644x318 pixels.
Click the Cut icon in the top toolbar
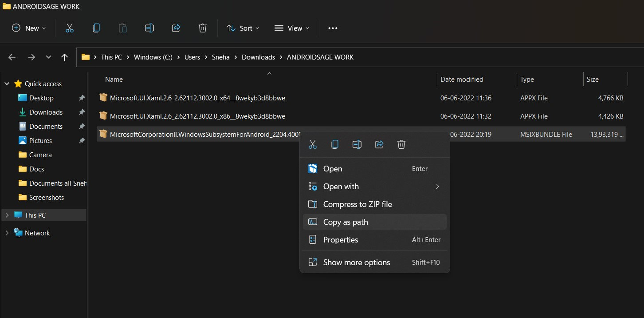click(69, 28)
